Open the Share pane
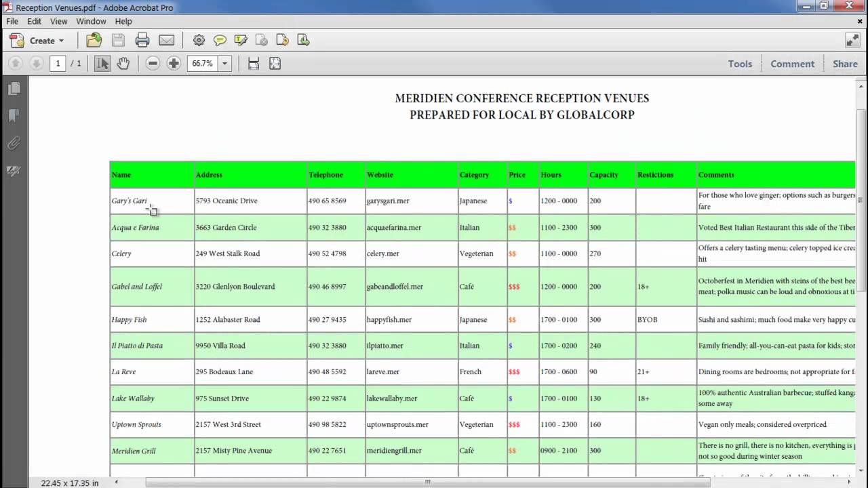868x488 pixels. click(845, 64)
